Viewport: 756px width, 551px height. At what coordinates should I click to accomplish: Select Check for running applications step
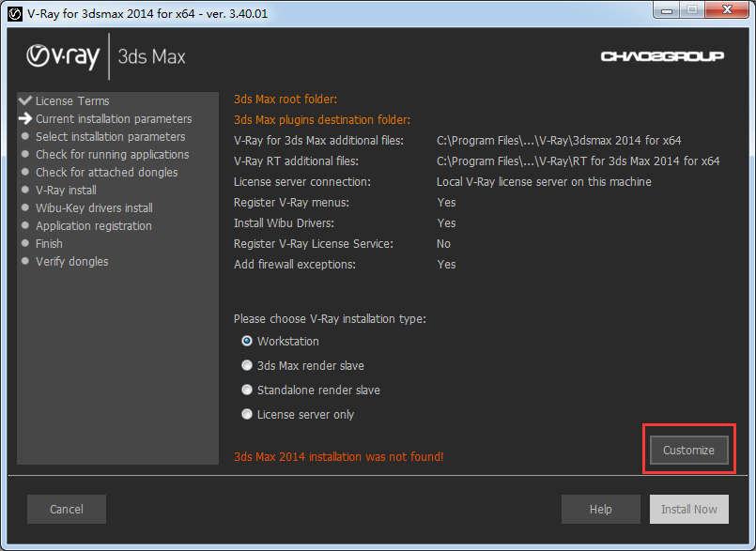coord(112,155)
